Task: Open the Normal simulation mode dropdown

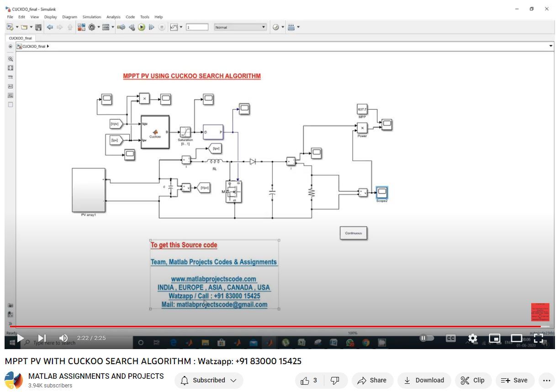Action: pyautogui.click(x=240, y=27)
